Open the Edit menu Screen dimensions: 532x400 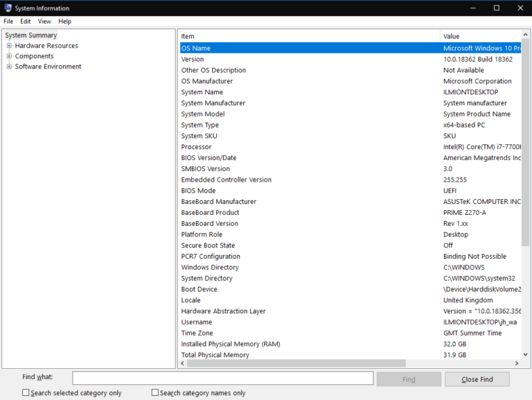[25, 21]
